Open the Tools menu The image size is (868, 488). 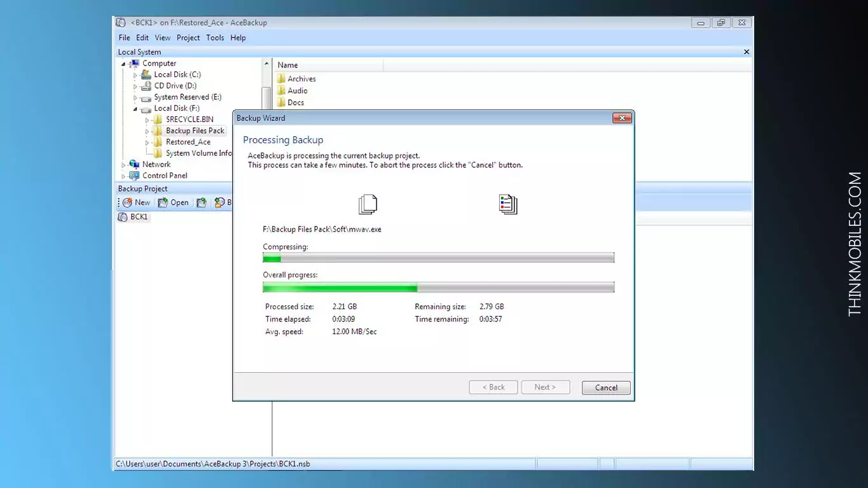point(215,38)
